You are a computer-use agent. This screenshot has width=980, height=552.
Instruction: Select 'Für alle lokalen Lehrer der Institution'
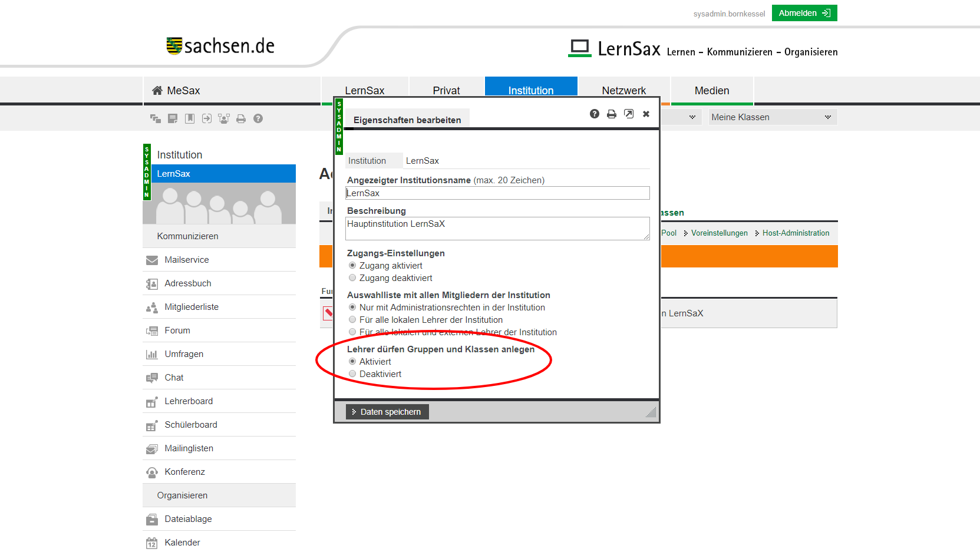[x=352, y=320]
